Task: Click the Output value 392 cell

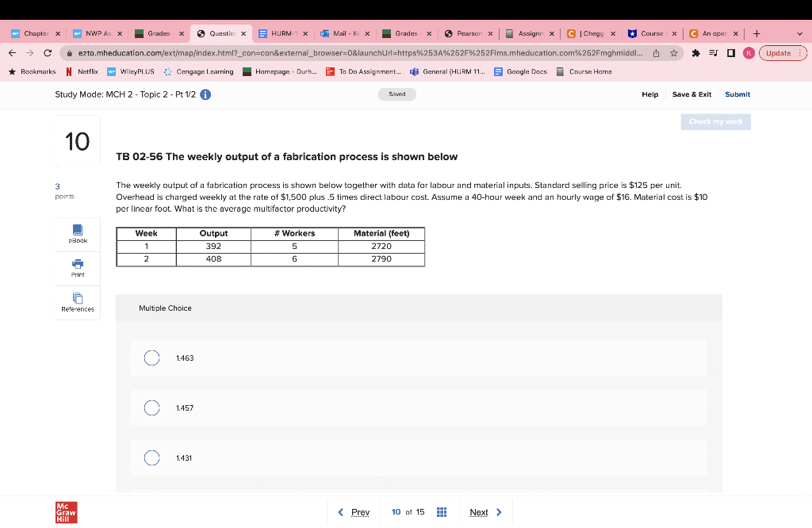Action: [213, 247]
